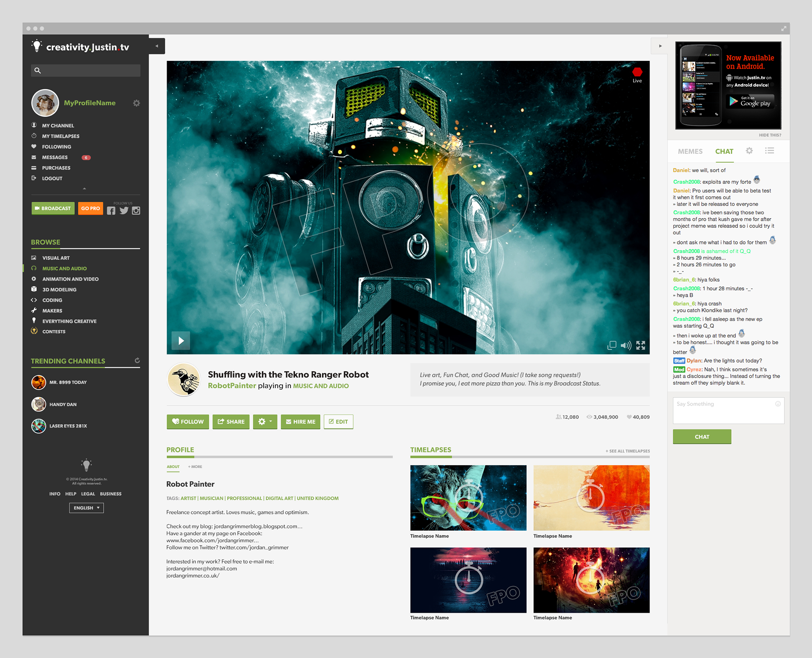Viewport: 812px width, 658px height.
Task: Browse the VISUAL ART category
Action: [x=56, y=258]
